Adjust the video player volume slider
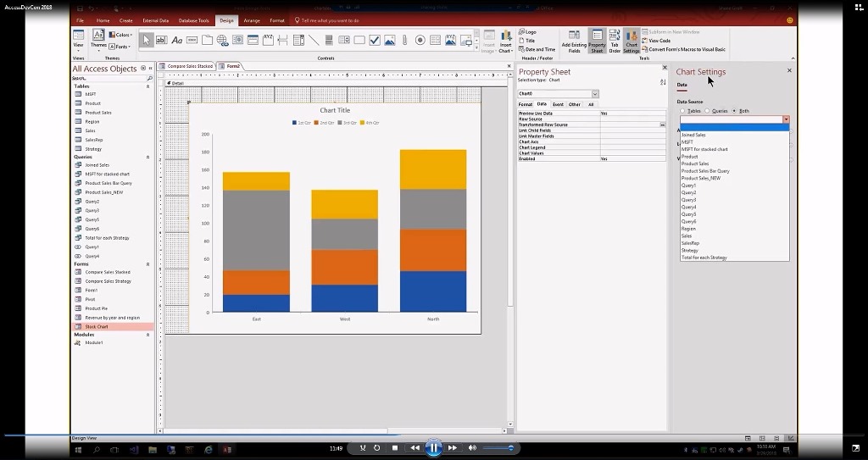Image resolution: width=868 pixels, height=460 pixels. (x=498, y=448)
